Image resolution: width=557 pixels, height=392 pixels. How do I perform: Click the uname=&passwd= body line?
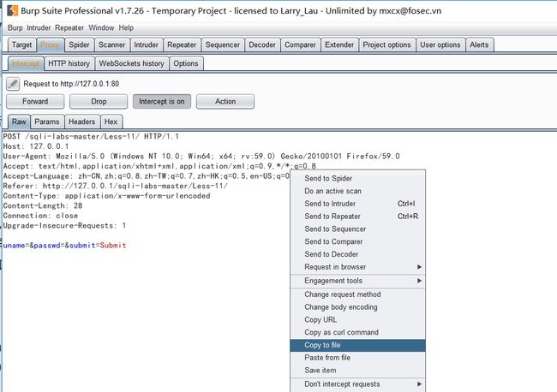(x=64, y=246)
